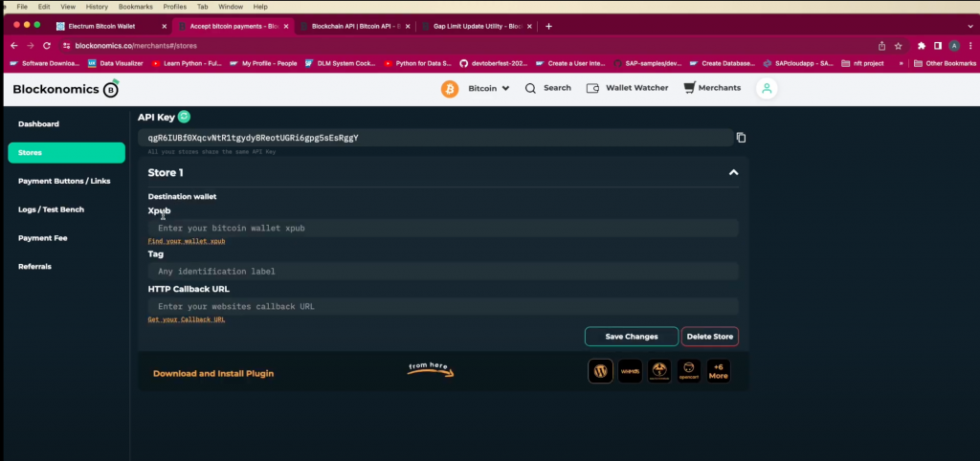This screenshot has height=461, width=980.
Task: Open the Profiles menu in the menu bar
Action: [x=174, y=7]
